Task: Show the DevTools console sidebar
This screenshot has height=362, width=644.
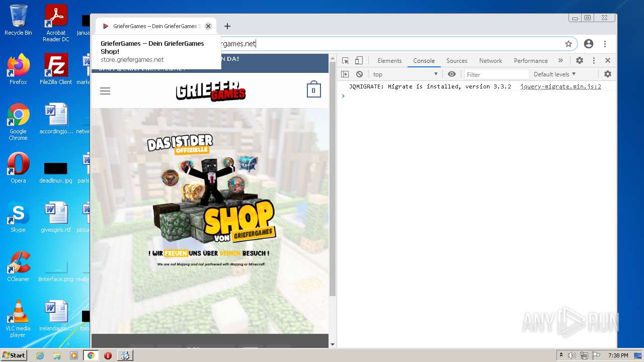Action: [345, 74]
